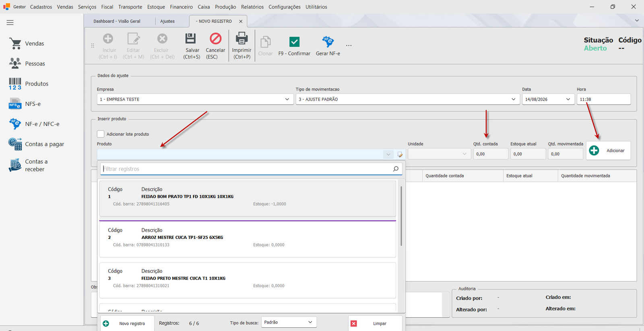Open Produtos barcode sidebar item
Viewport: 644px width, 331px height.
29,84
